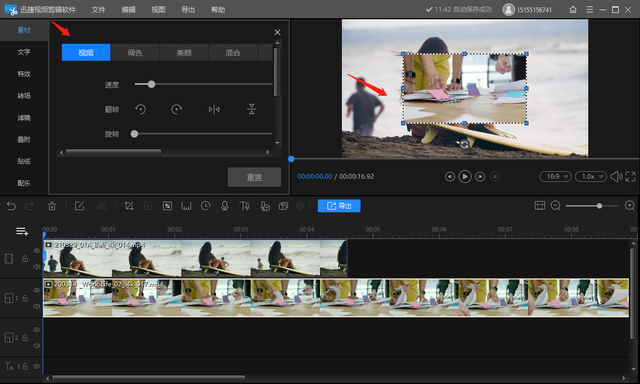Click the text-to-speech icon in the toolbar

point(244,206)
